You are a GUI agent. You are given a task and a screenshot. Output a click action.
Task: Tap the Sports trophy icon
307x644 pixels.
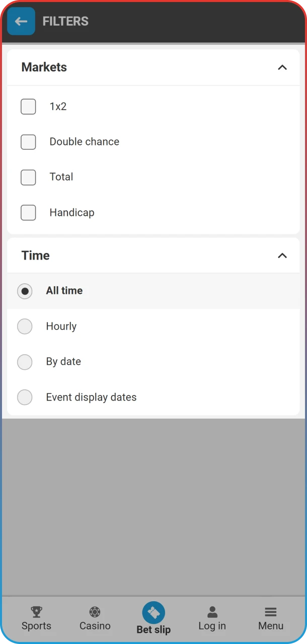(x=36, y=612)
